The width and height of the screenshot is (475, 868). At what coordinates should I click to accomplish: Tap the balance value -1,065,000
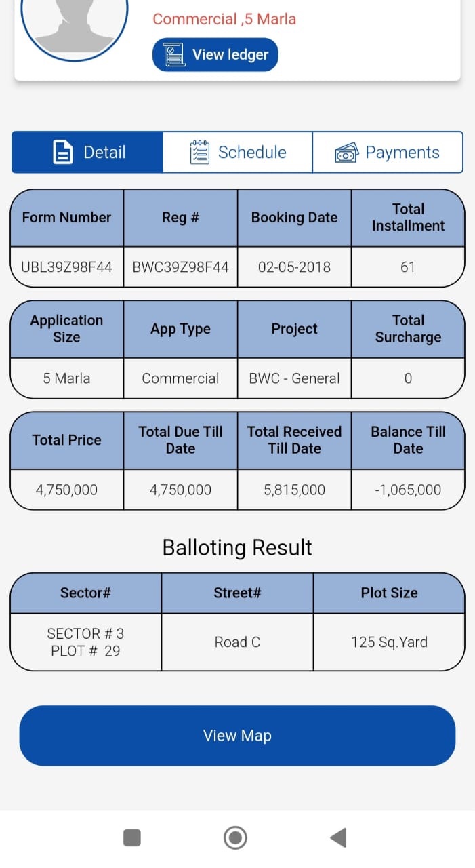pos(408,489)
